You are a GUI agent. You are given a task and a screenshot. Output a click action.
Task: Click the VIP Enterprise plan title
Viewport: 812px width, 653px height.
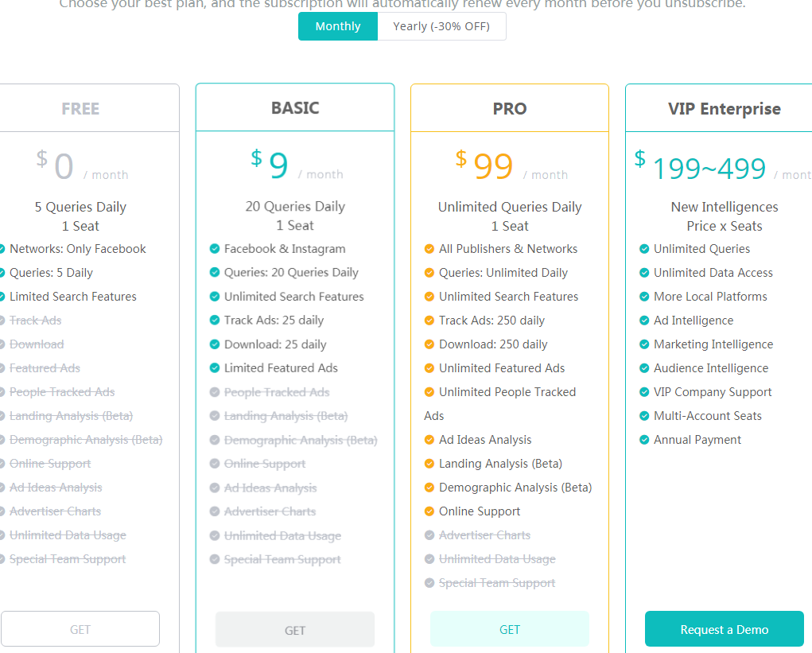(724, 109)
